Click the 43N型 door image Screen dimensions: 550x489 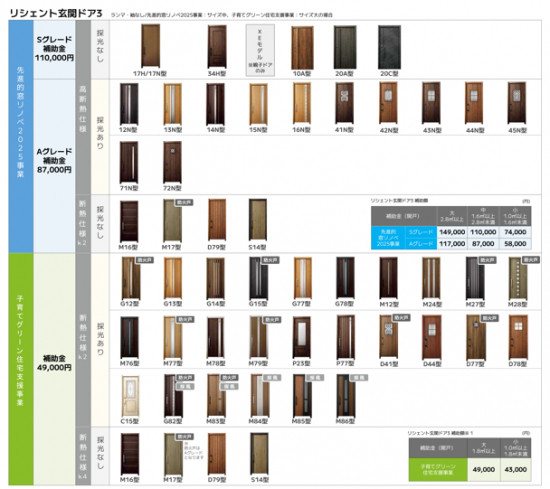coord(431,103)
